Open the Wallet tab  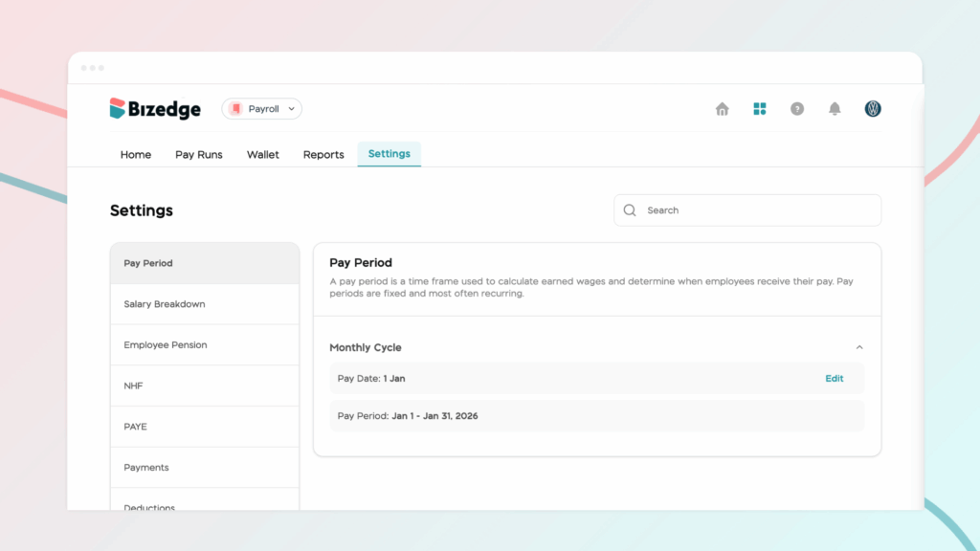point(263,155)
